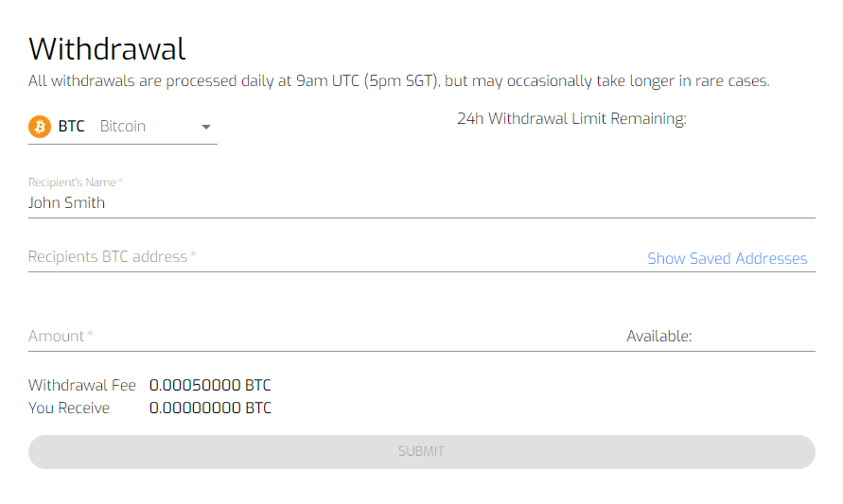Screen dimensions: 843x504
Task: Click the asterisk beside Amount label
Action: pos(90,334)
